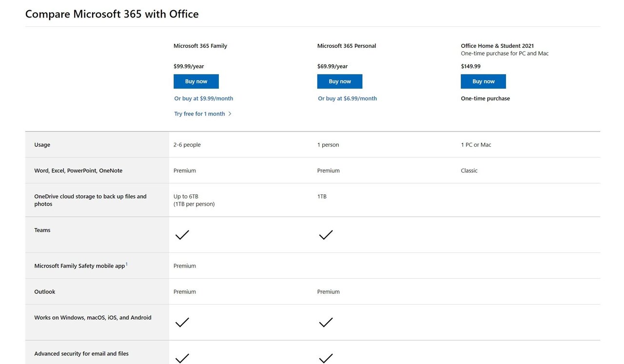Click the Personal checkmark for Works on Windows row
This screenshot has height=364, width=624.
click(326, 322)
